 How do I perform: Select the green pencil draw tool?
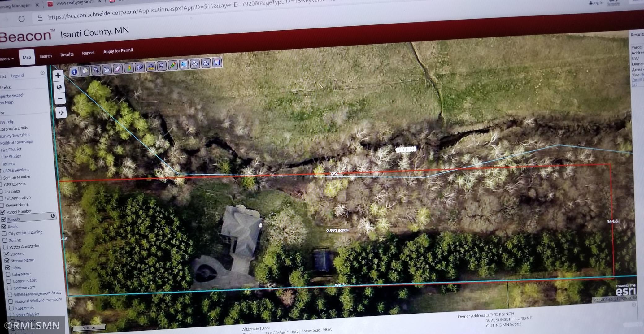click(x=173, y=65)
